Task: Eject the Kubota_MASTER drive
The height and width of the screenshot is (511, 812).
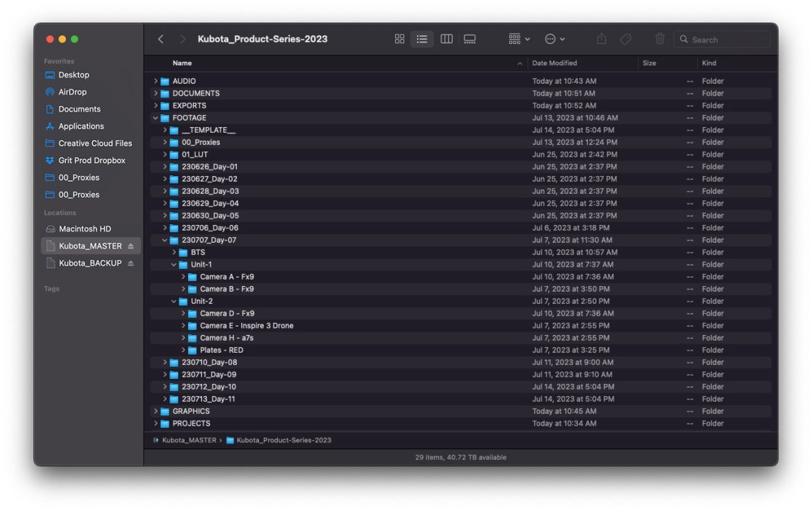Action: (131, 246)
